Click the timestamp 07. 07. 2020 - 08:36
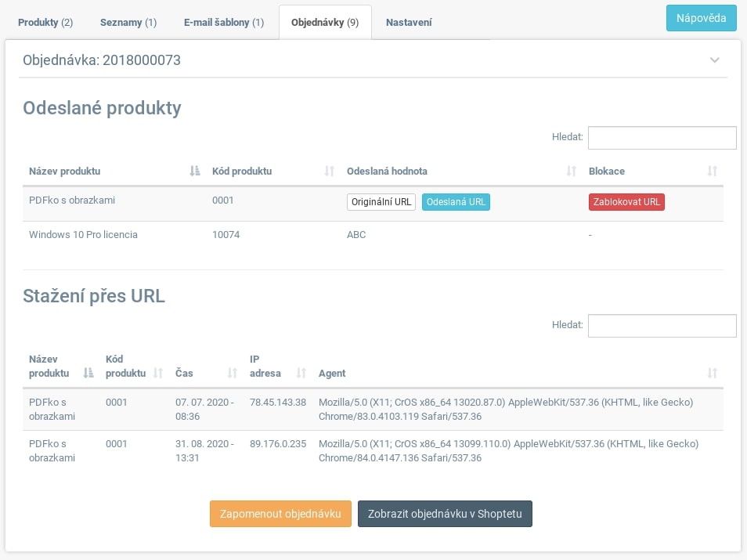Image resolution: width=747 pixels, height=560 pixels. pyautogui.click(x=205, y=409)
